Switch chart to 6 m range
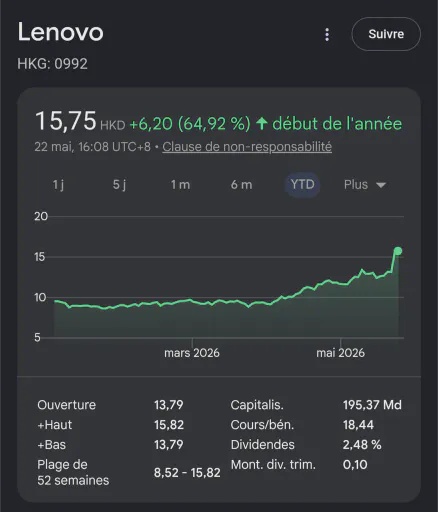Viewport: 438px width, 512px height. (x=242, y=185)
